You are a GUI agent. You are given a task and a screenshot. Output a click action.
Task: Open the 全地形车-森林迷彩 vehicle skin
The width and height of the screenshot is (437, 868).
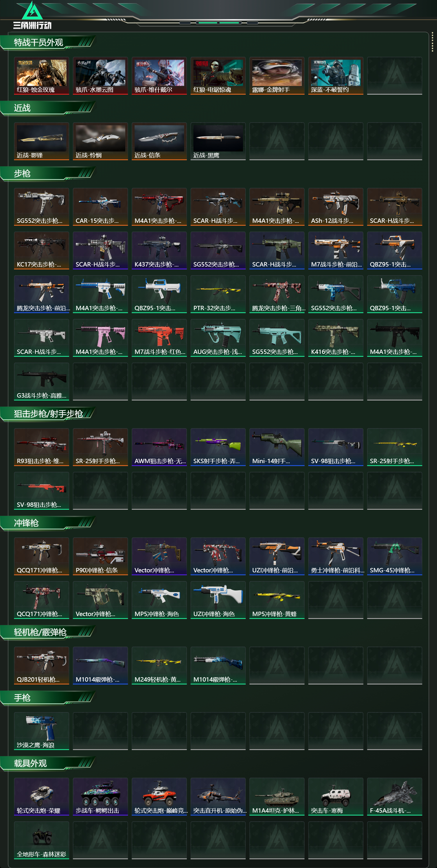coord(41,840)
